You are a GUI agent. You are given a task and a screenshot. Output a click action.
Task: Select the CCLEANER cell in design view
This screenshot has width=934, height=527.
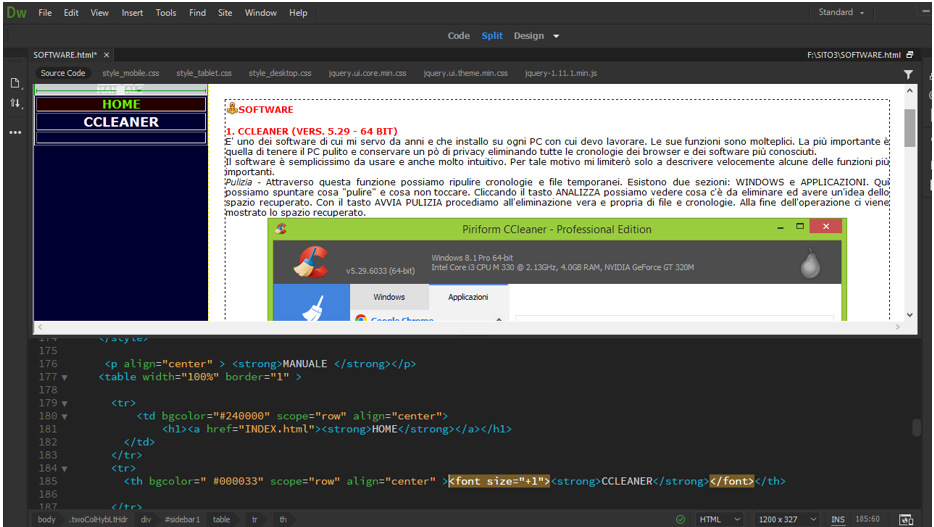point(121,121)
